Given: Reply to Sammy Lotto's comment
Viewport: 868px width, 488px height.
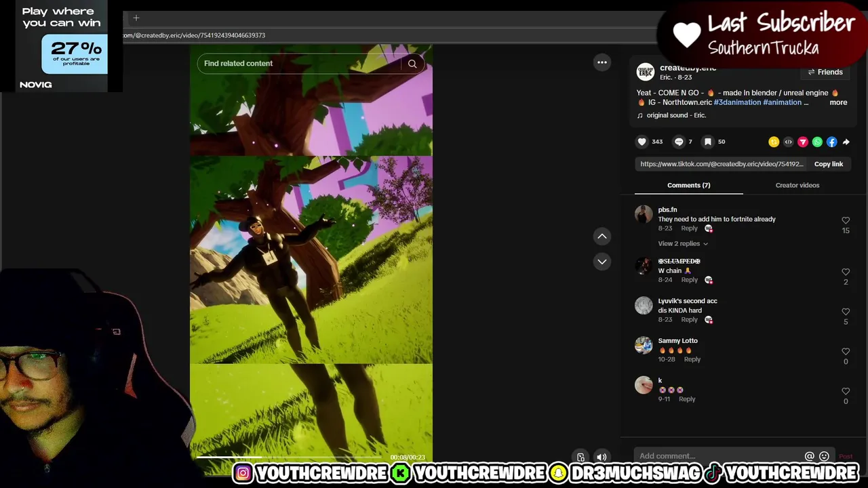Looking at the screenshot, I should pyautogui.click(x=692, y=359).
